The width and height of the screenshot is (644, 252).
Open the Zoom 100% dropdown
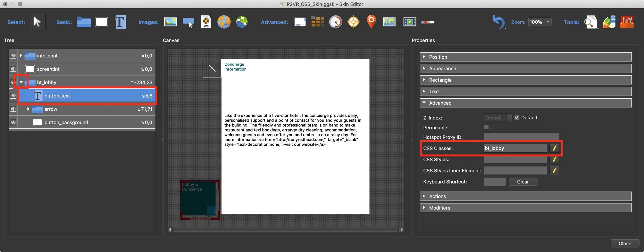[x=540, y=22]
